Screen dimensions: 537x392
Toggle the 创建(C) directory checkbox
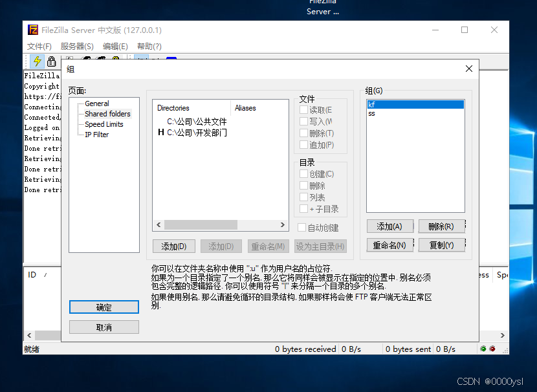click(303, 174)
